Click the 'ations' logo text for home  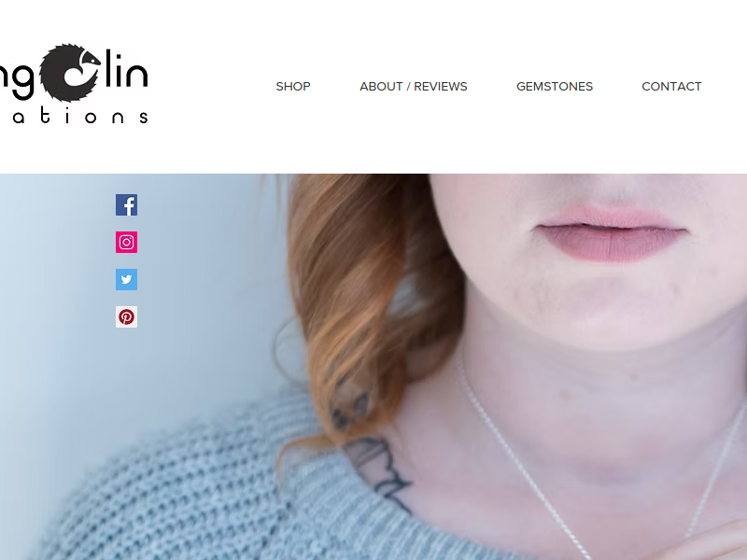80,116
